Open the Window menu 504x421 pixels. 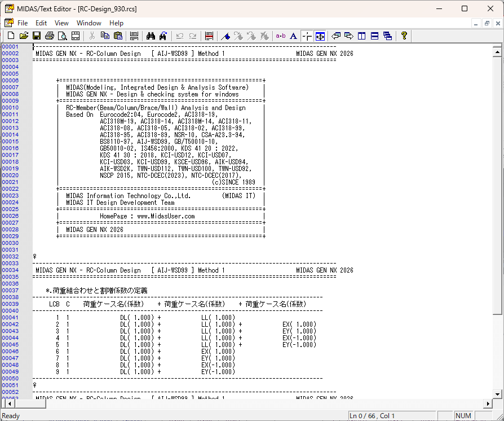(x=89, y=23)
